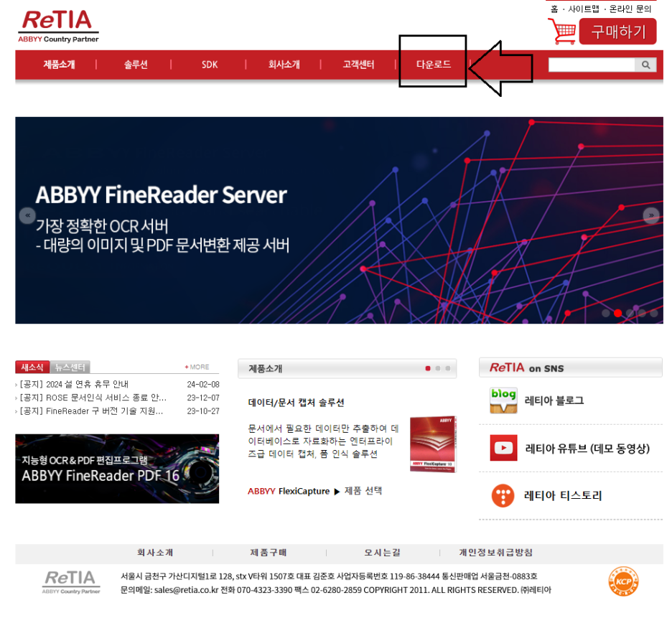
Task: Open the 고객센터 menu
Action: tap(359, 65)
